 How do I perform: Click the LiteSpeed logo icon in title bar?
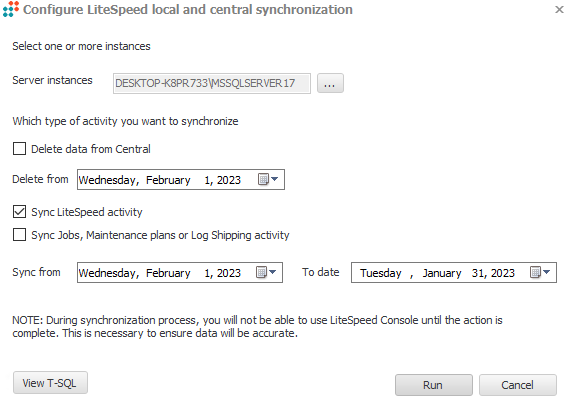(x=10, y=9)
